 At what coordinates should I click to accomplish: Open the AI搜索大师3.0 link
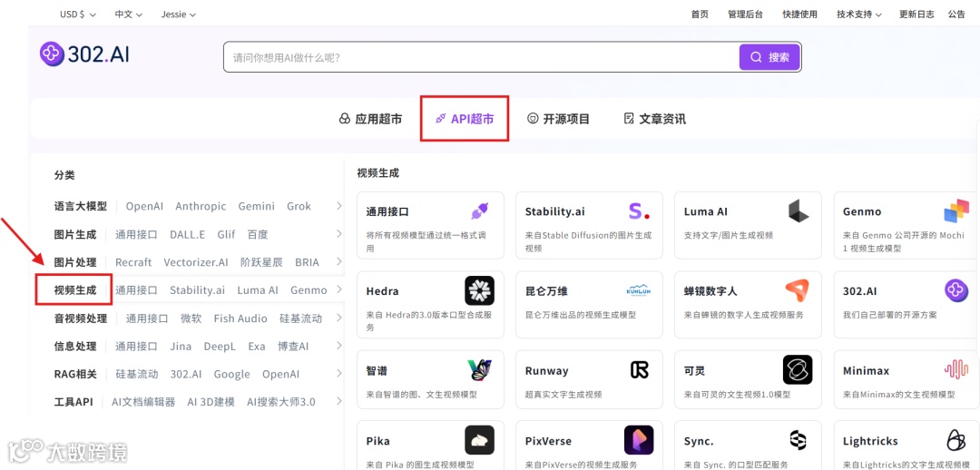point(281,402)
